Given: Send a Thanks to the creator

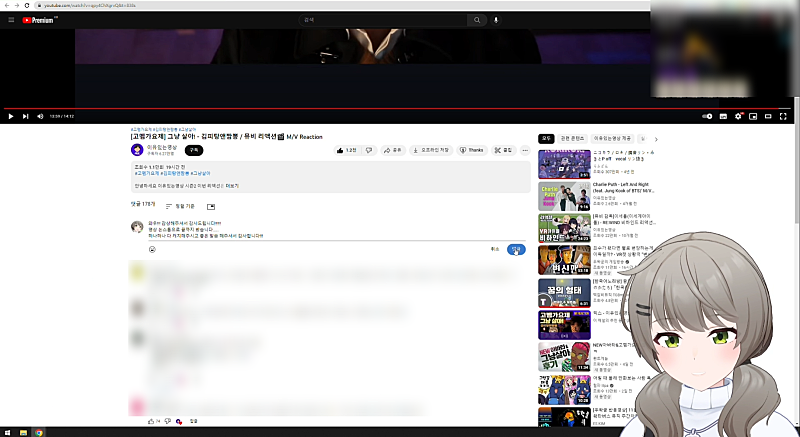Looking at the screenshot, I should pyautogui.click(x=472, y=150).
